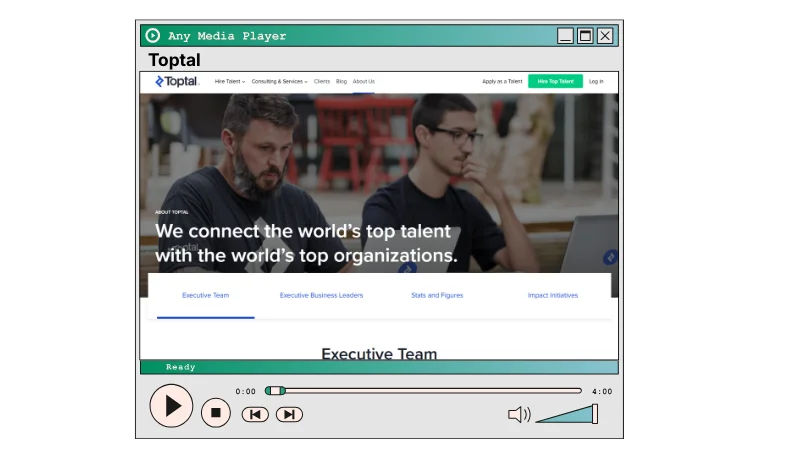Open the Blog nav link
The width and height of the screenshot is (800, 450).
click(x=341, y=81)
